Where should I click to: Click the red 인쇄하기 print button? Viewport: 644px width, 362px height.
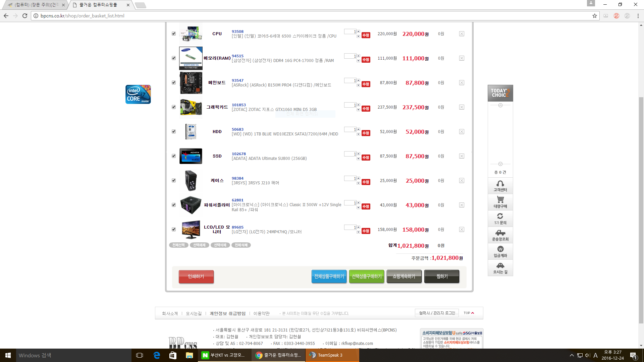(196, 277)
